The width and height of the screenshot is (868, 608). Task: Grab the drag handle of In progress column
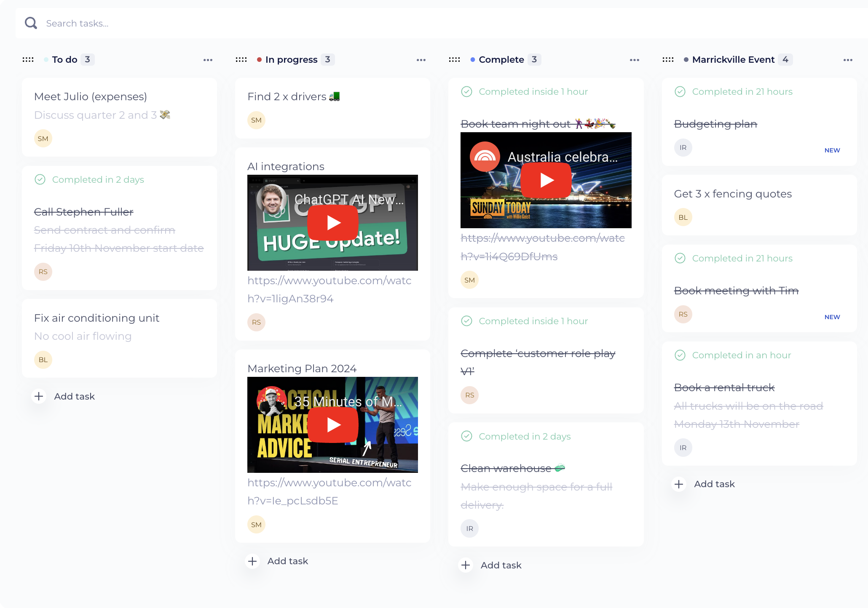[241, 59]
